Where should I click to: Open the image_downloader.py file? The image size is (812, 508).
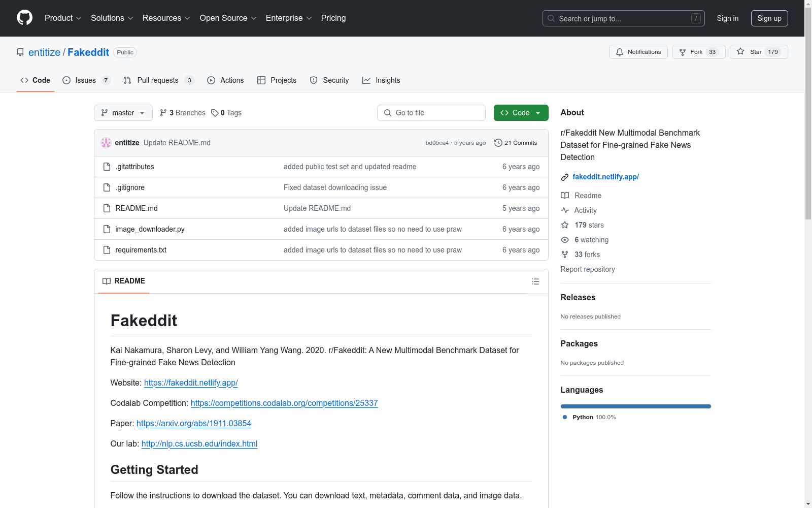[150, 229]
